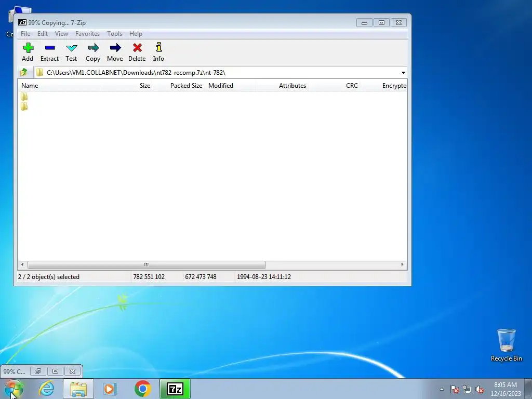
Task: Select the second folder in list
Action: tap(24, 107)
